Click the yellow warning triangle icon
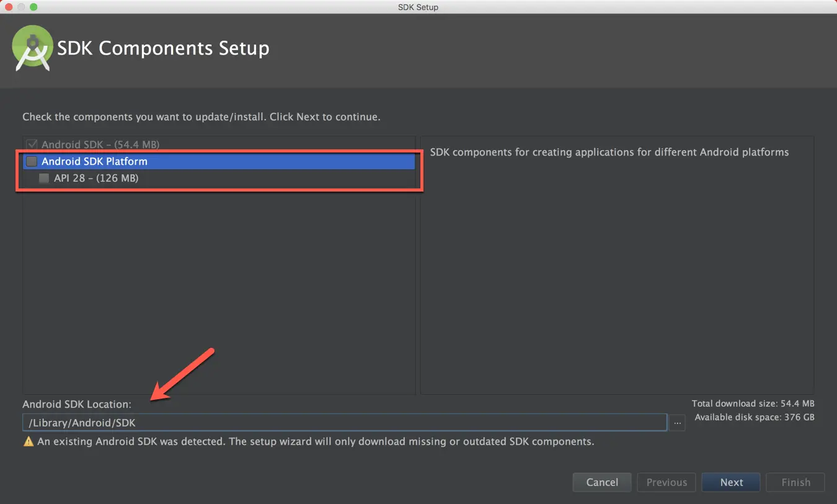Viewport: 837px width, 504px height. point(29,442)
